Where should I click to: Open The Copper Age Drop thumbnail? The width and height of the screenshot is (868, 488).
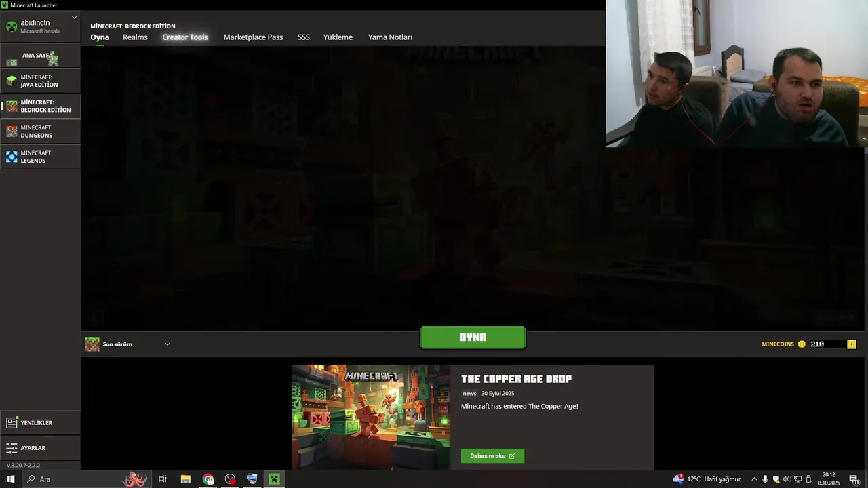coord(371,417)
